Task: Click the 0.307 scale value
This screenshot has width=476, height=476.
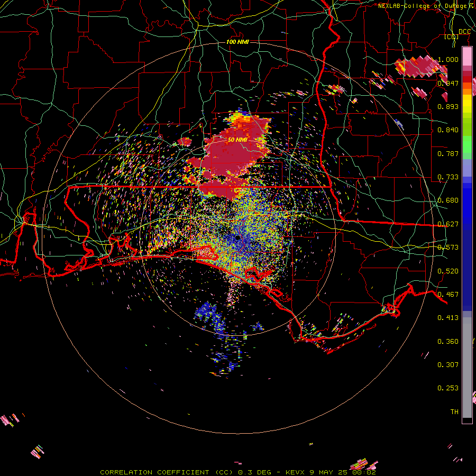Action: click(x=448, y=365)
